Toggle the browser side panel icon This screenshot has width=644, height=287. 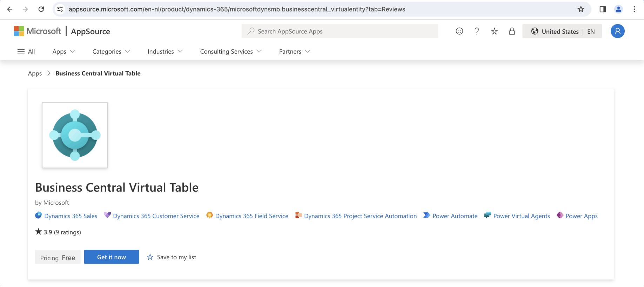tap(603, 9)
